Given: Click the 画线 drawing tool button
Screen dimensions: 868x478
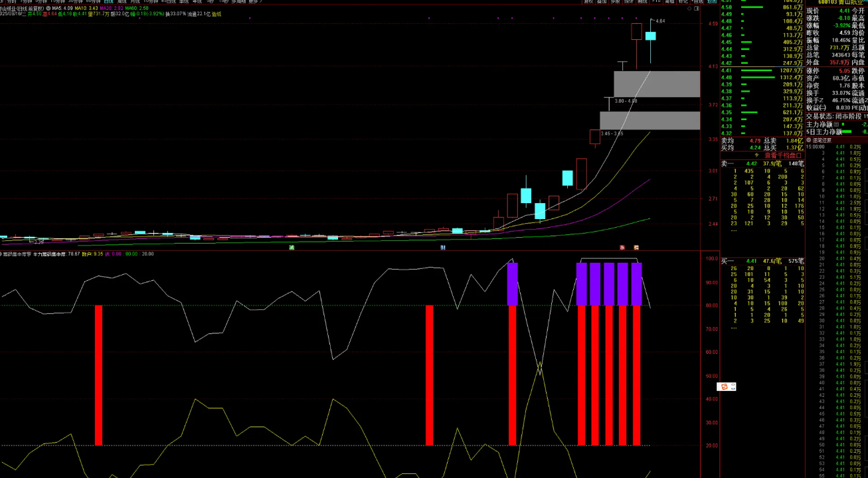Looking at the screenshot, I should pos(642,1).
